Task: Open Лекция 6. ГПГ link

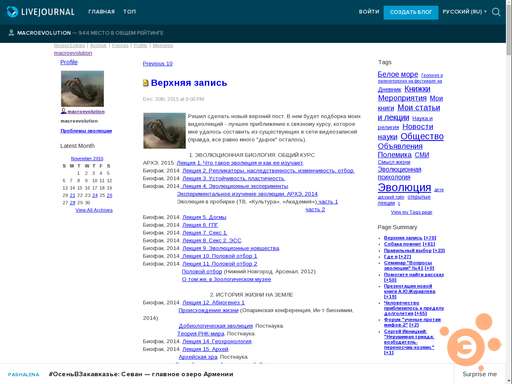Action: point(200,225)
